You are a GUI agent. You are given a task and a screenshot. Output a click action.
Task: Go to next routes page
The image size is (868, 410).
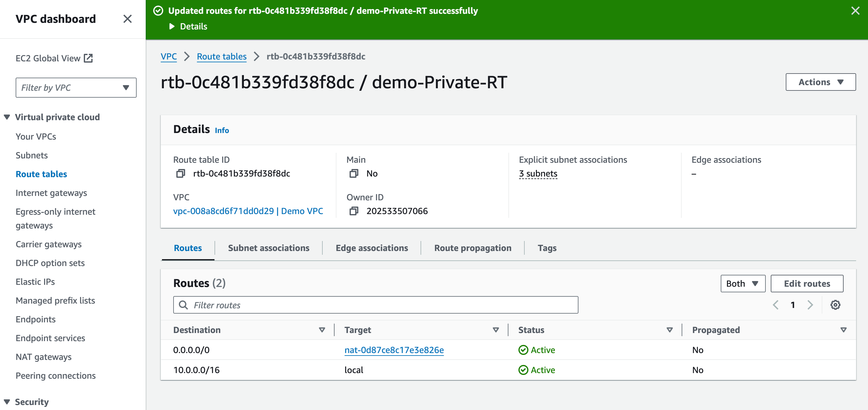[810, 305]
